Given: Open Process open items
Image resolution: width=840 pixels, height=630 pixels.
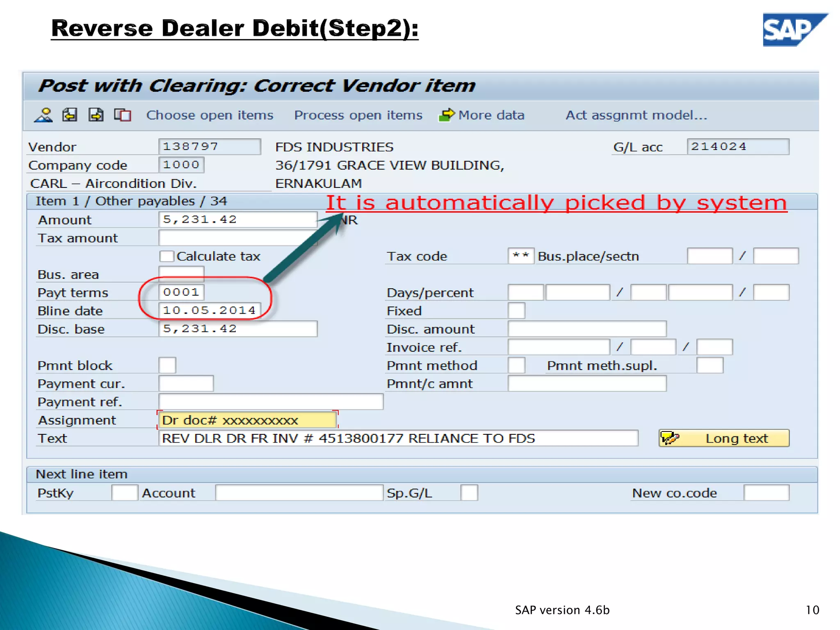Looking at the screenshot, I should [358, 115].
